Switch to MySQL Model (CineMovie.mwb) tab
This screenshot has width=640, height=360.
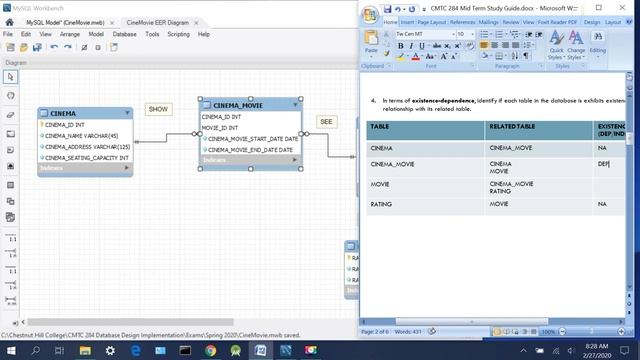click(65, 22)
